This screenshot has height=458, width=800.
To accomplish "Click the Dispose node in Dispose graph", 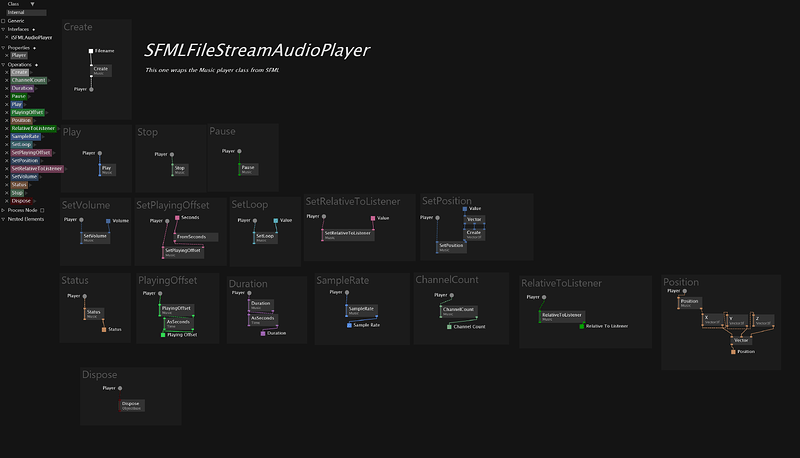I will point(132,405).
